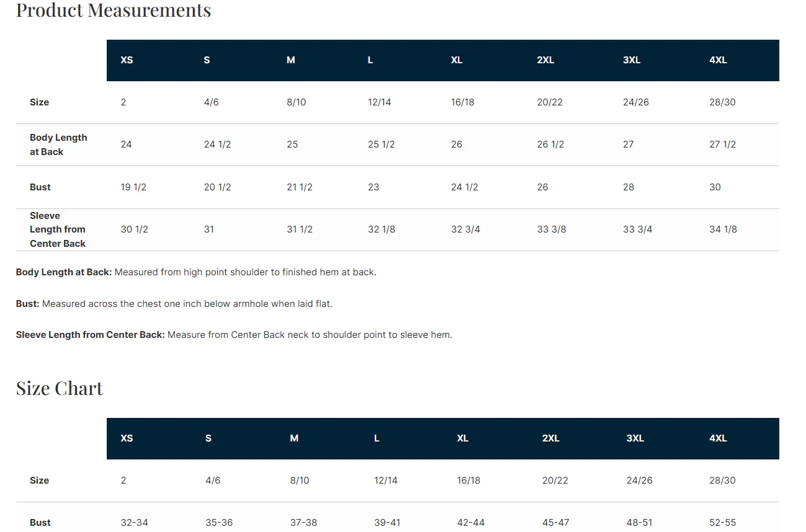Image resolution: width=806 pixels, height=532 pixels.
Task: Click the 24/26 size in Size Chart table
Action: (639, 481)
